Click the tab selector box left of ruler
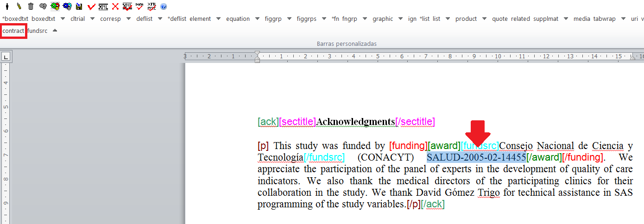This screenshot has height=224, width=644. tap(6, 57)
